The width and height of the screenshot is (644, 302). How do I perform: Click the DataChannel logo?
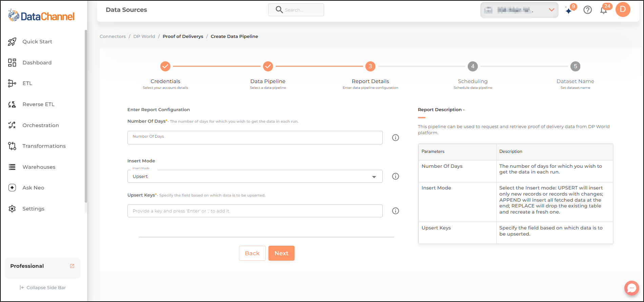(41, 16)
